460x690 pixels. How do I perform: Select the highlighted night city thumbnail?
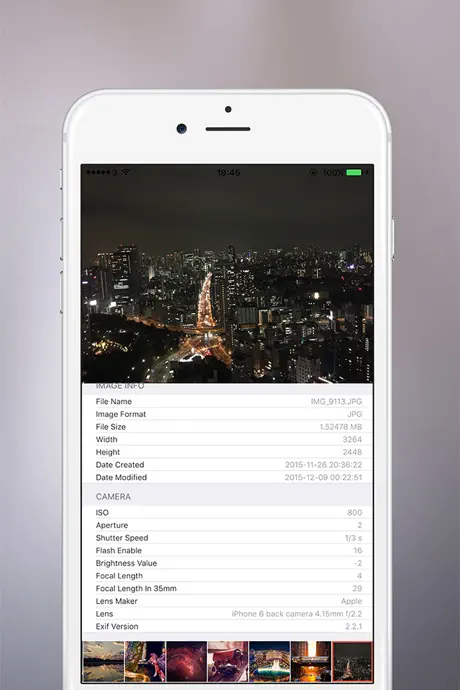(352, 661)
